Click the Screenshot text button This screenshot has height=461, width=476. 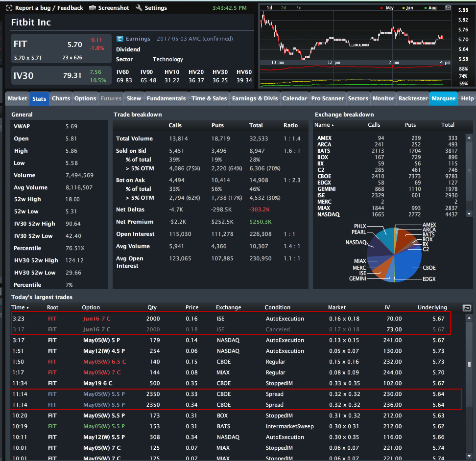click(x=114, y=8)
